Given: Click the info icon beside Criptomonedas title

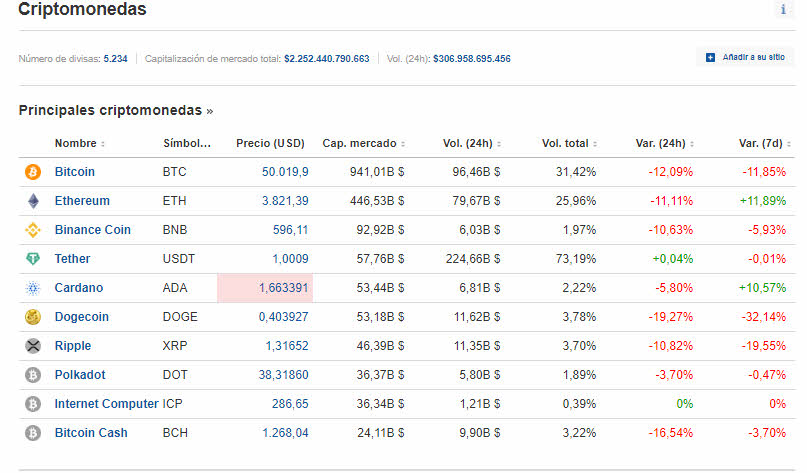Looking at the screenshot, I should (x=783, y=10).
